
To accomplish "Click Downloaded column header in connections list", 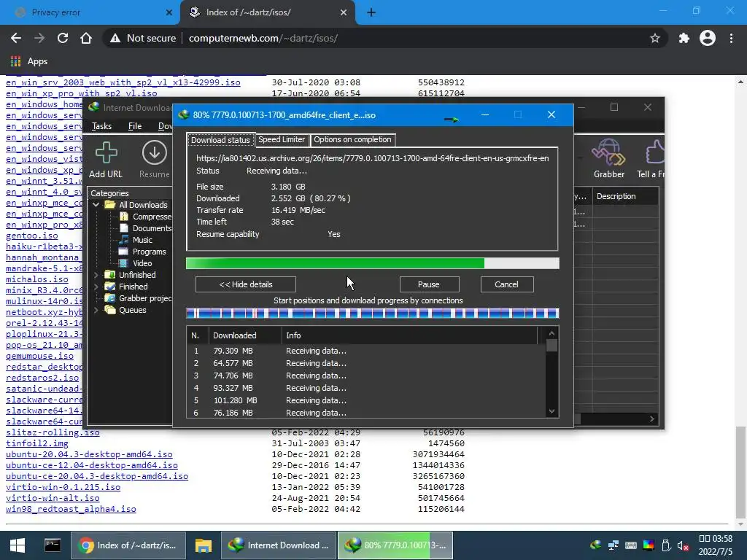I will (x=245, y=335).
